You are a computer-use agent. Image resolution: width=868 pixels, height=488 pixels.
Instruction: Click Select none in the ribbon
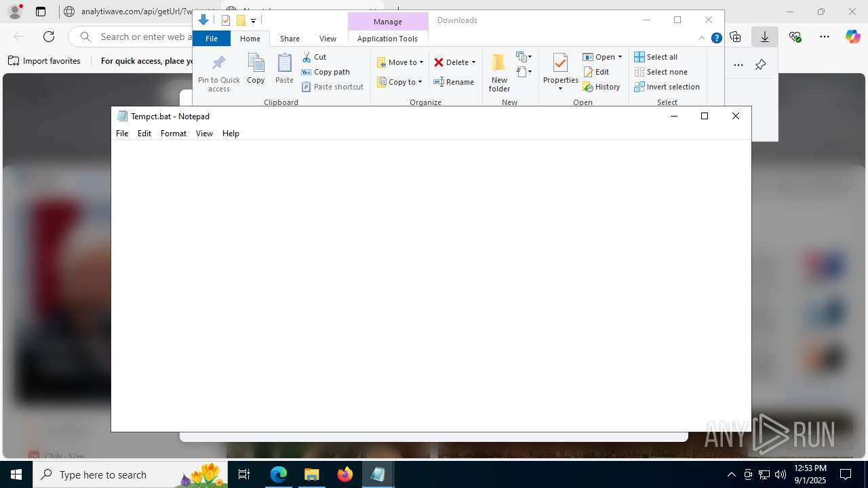point(660,72)
